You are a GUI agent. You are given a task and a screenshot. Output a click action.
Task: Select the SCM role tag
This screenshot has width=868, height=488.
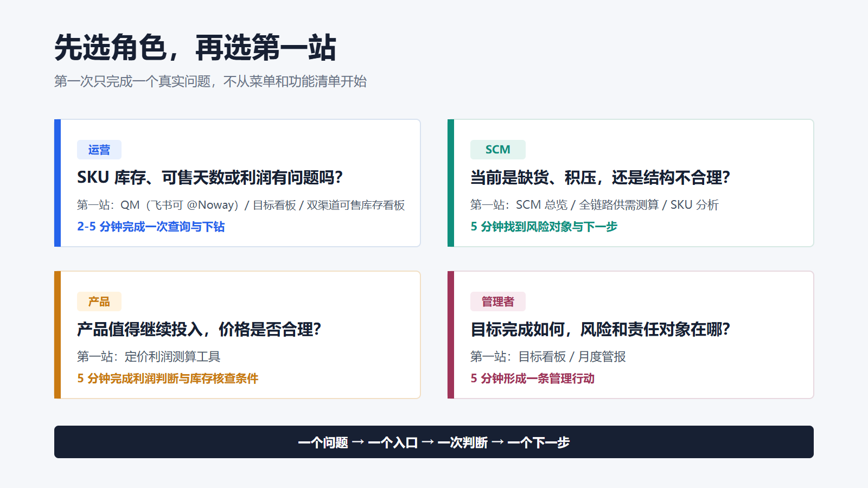498,150
